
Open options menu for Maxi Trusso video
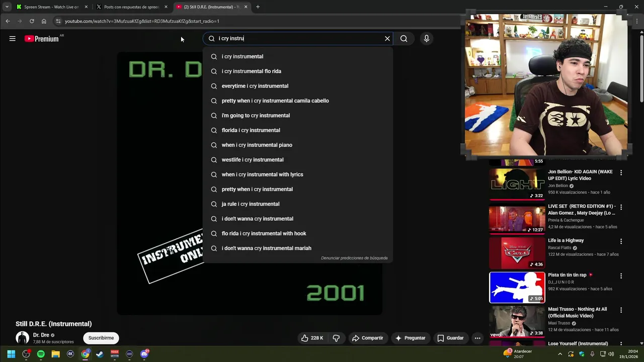[621, 310]
